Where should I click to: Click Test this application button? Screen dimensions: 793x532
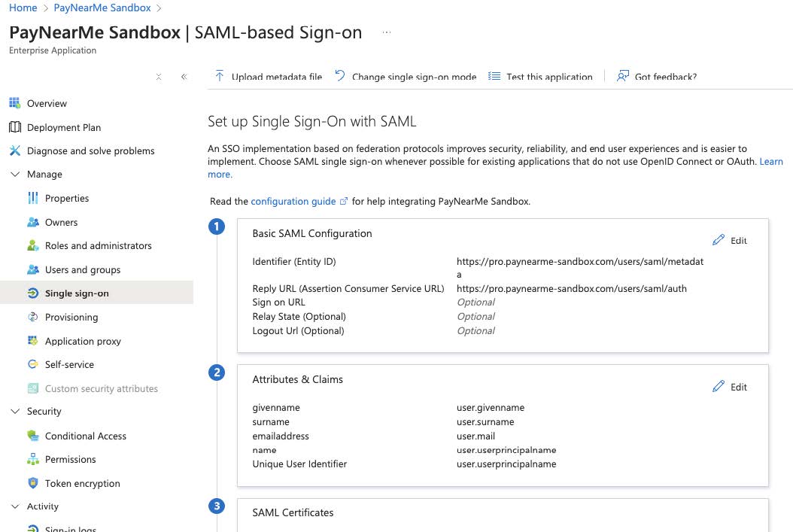click(x=540, y=76)
